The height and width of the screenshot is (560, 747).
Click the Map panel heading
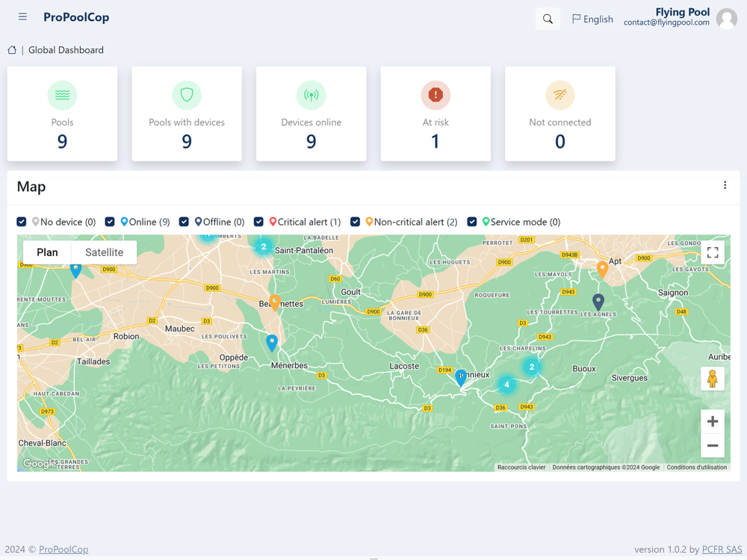(x=31, y=187)
